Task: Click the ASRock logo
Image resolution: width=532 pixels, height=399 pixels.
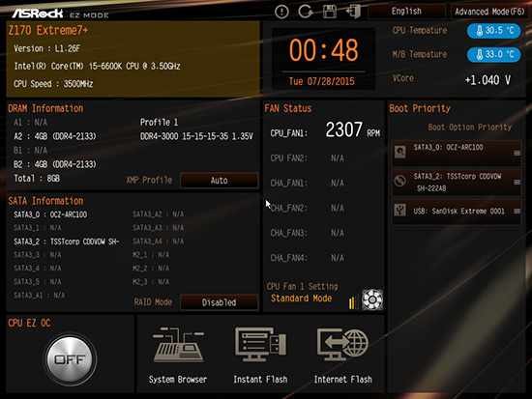Action: pos(38,14)
